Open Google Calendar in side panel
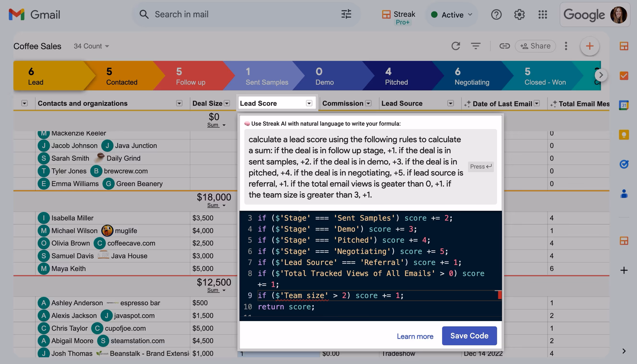The height and width of the screenshot is (364, 637). coord(624,105)
